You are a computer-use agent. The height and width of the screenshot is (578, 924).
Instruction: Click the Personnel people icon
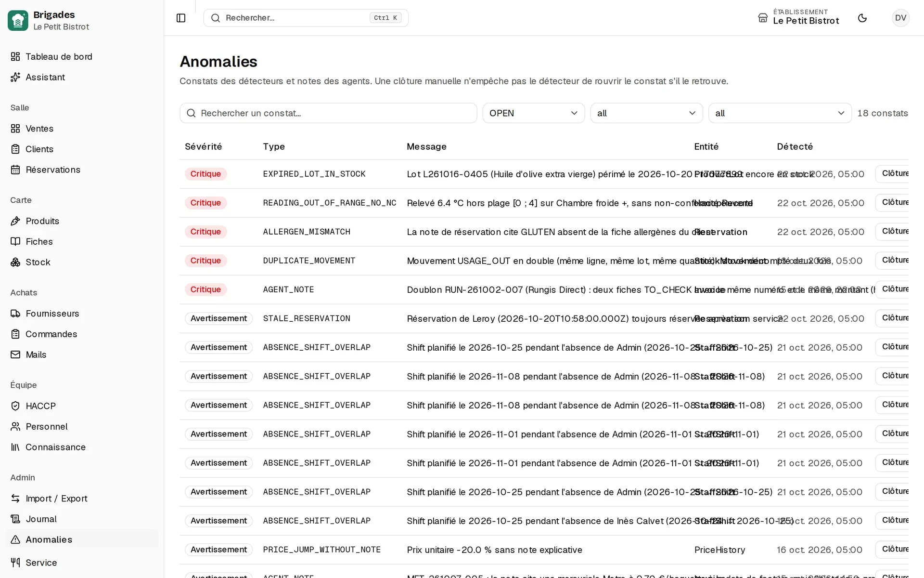pyautogui.click(x=15, y=426)
